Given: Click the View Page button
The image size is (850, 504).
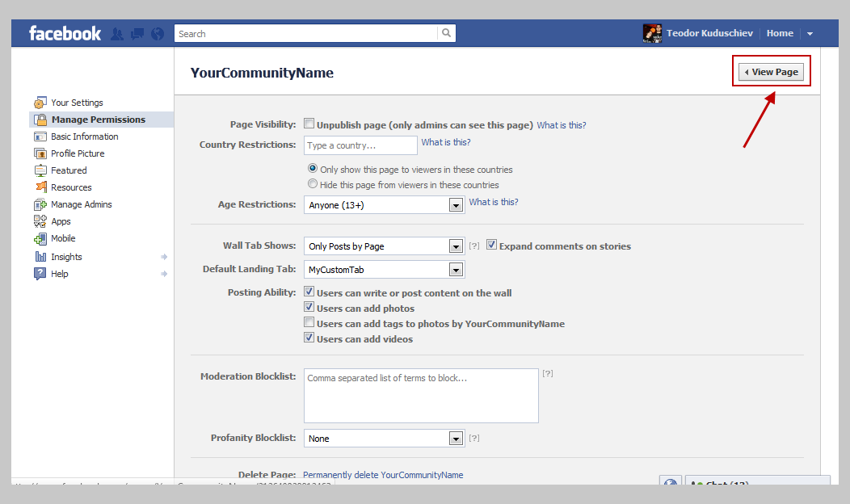Looking at the screenshot, I should click(x=772, y=72).
